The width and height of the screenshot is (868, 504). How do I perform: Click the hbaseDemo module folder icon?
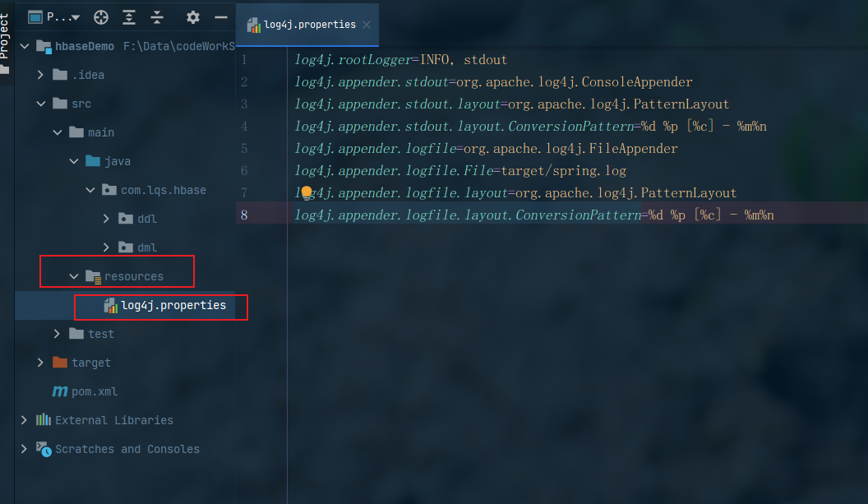44,47
